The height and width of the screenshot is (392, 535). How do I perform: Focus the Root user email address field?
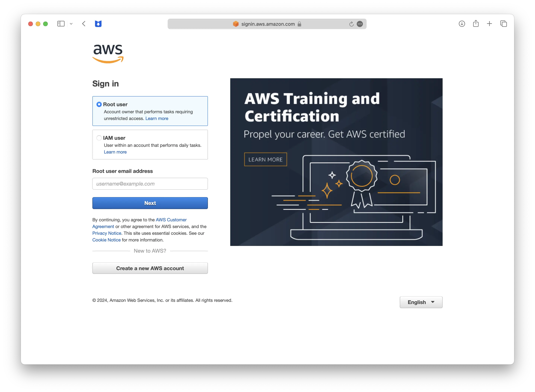tap(150, 184)
